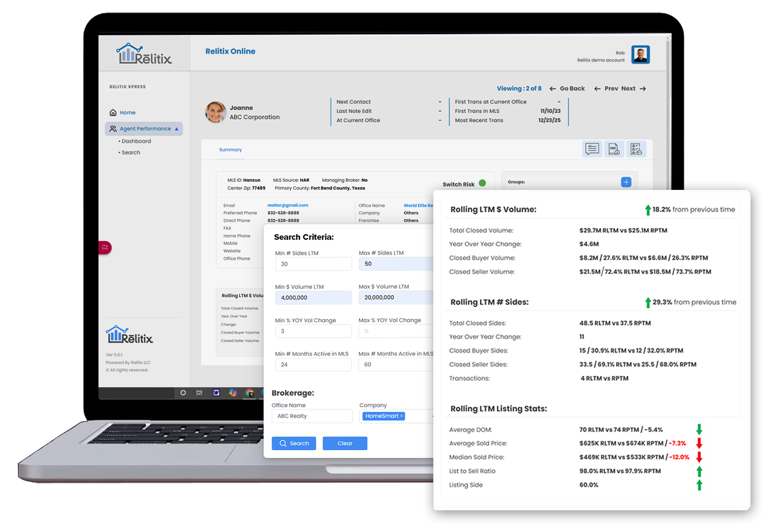Click the Relitix logo in the top-left corner
This screenshot has height=532, width=769.
(144, 54)
